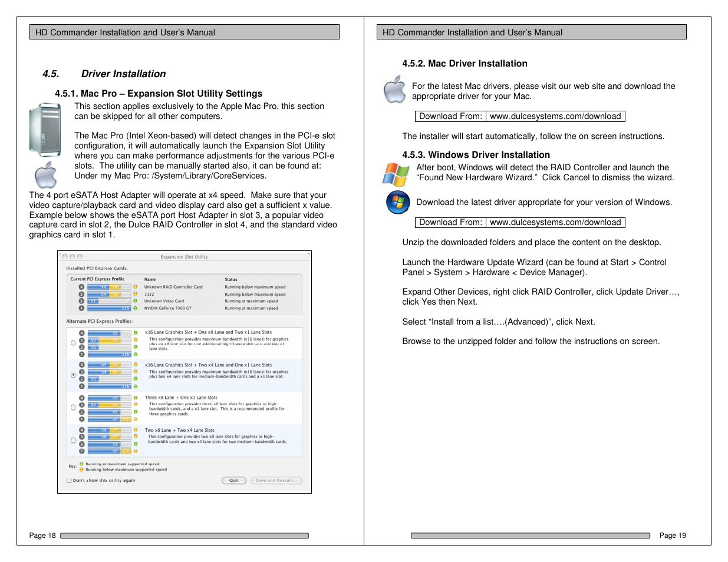Viewport: 728px width, 562px height.
Task: Click '4.5.1. Mac Pro – Expansion Slot Utility Settings' heading
Action: click(x=159, y=93)
